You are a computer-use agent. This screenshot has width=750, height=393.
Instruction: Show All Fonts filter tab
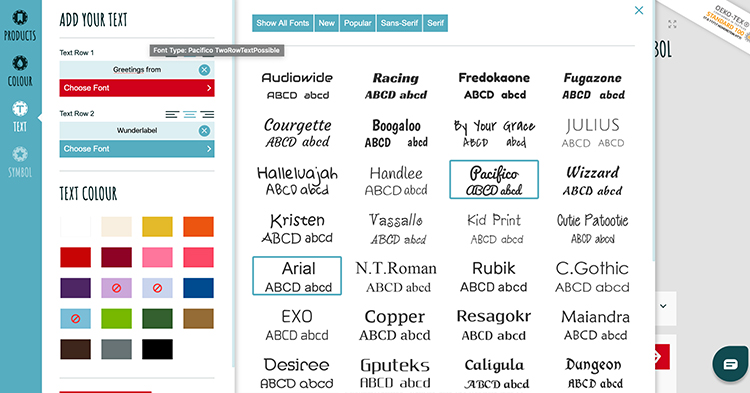click(283, 23)
